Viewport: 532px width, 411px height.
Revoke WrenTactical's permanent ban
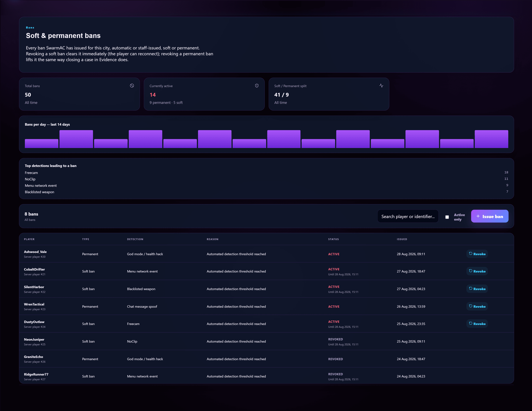[x=477, y=306]
